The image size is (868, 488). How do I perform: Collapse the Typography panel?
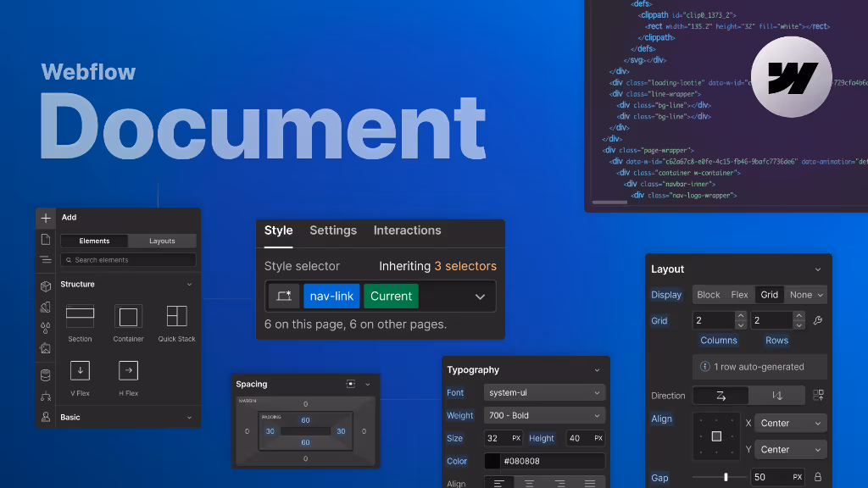click(x=597, y=370)
